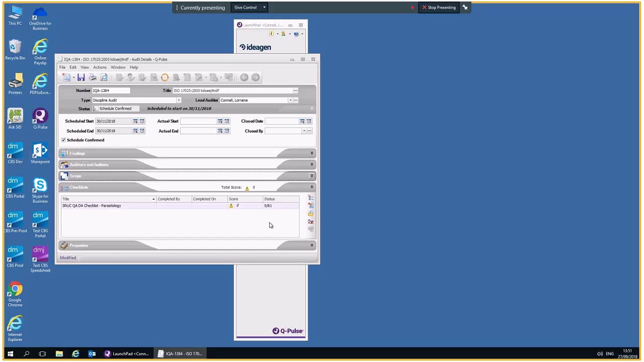Collapse the Checklists section chevron
The width and height of the screenshot is (644, 362).
[312, 187]
